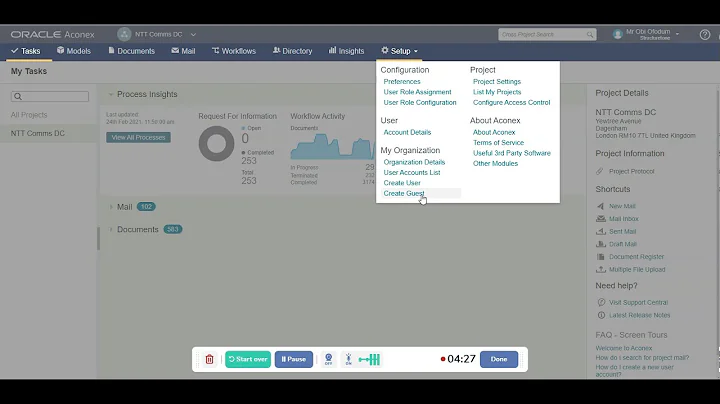Click the Document Register shortcut icon
The width and height of the screenshot is (720, 404).
(x=601, y=257)
